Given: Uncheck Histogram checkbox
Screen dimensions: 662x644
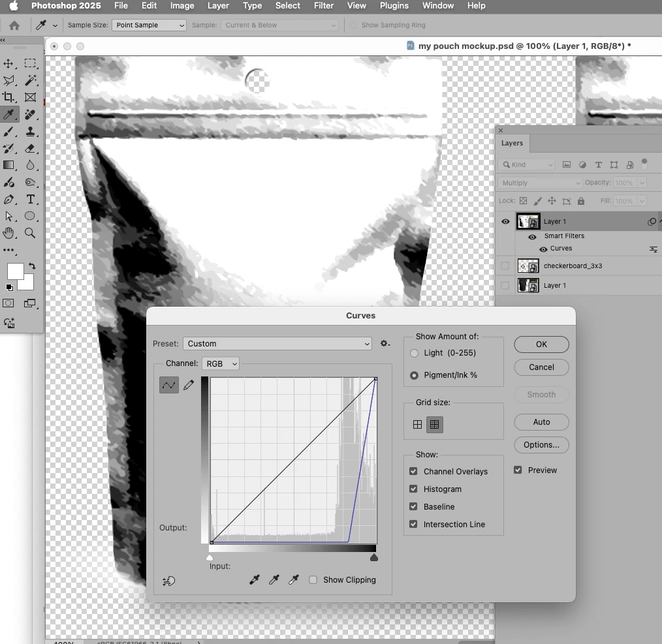Looking at the screenshot, I should pyautogui.click(x=413, y=489).
